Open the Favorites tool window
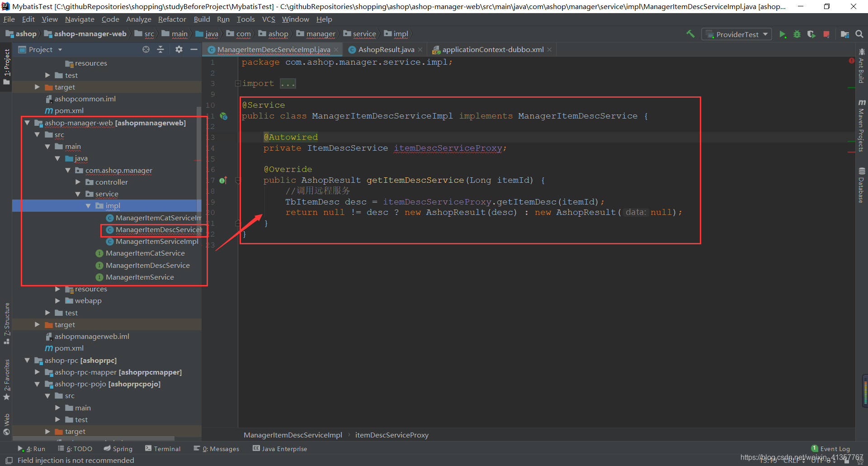Viewport: 868px width, 466px height. 7,380
